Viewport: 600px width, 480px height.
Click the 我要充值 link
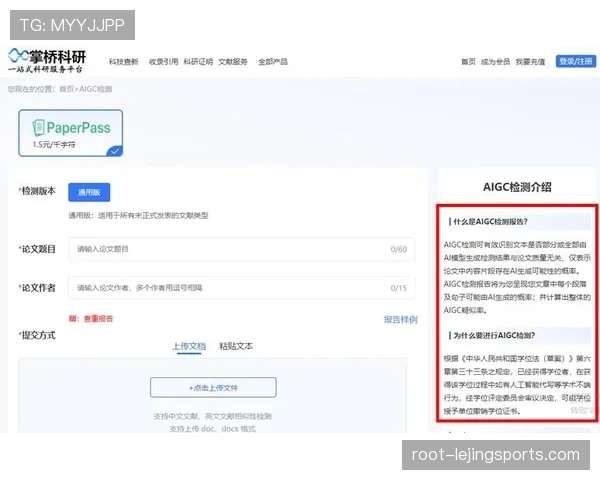530,62
